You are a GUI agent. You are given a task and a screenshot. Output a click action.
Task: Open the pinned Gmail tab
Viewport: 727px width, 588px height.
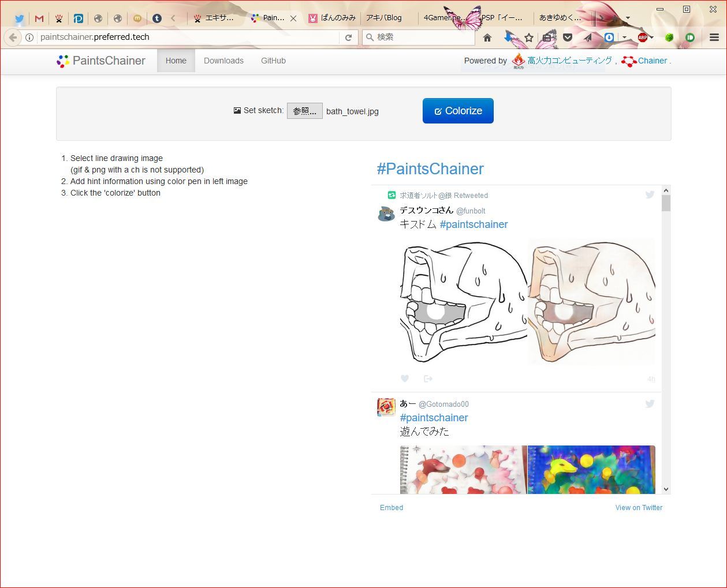point(39,18)
